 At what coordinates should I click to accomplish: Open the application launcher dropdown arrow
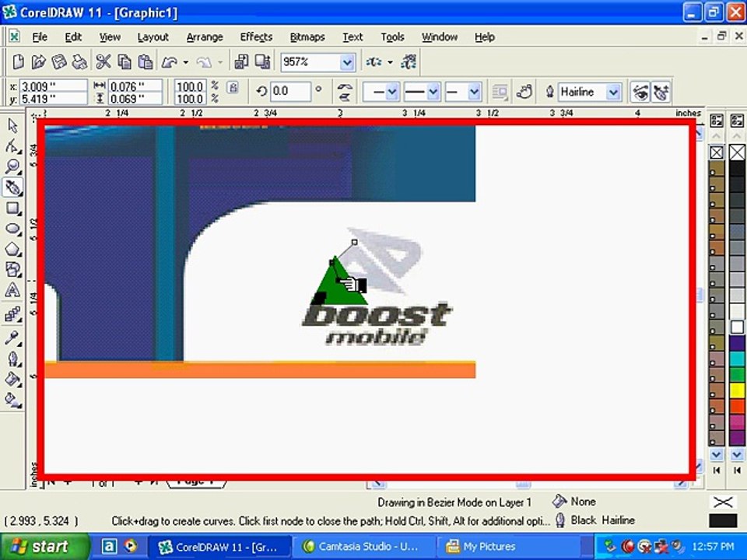(x=390, y=62)
